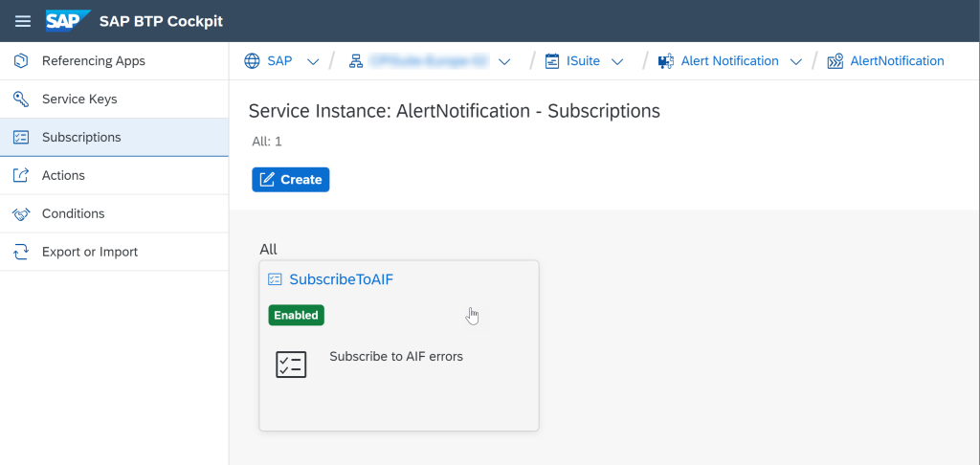The image size is (980, 465).
Task: Click the globe icon beside SAP breadcrumb
Action: tap(252, 61)
